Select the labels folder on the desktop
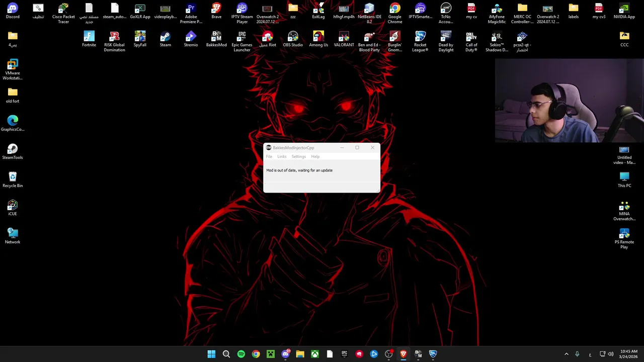This screenshot has height=362, width=644. 574,11
